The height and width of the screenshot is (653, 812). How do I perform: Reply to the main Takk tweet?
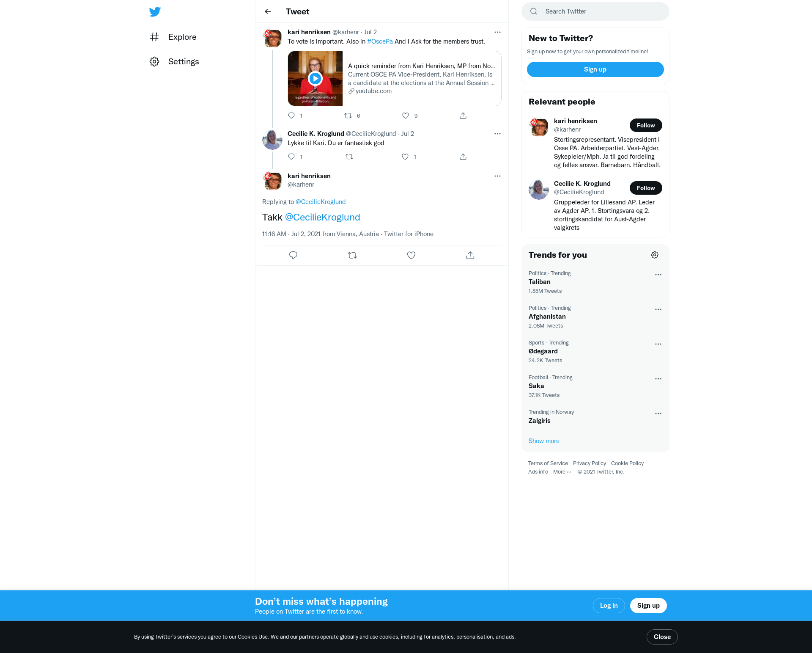pos(293,255)
